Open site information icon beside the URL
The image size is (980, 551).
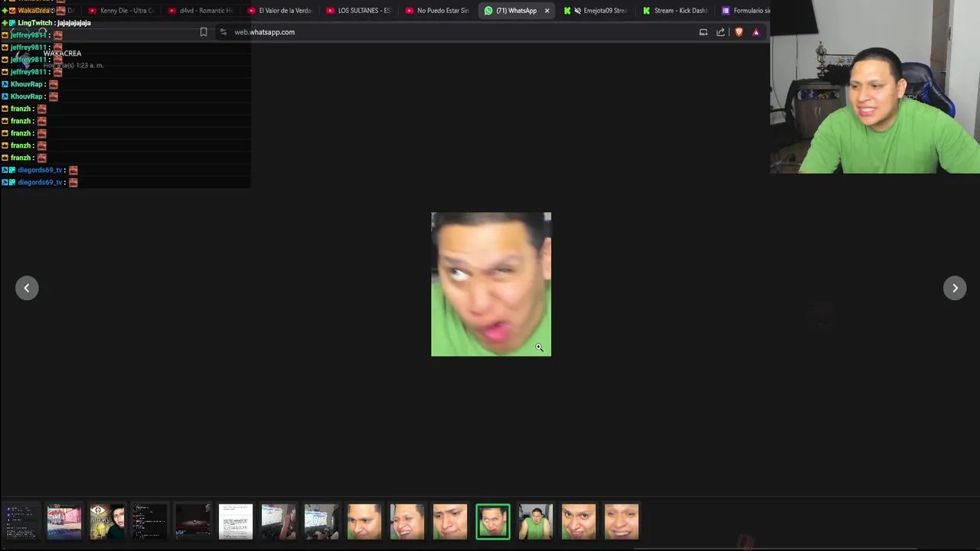point(223,32)
